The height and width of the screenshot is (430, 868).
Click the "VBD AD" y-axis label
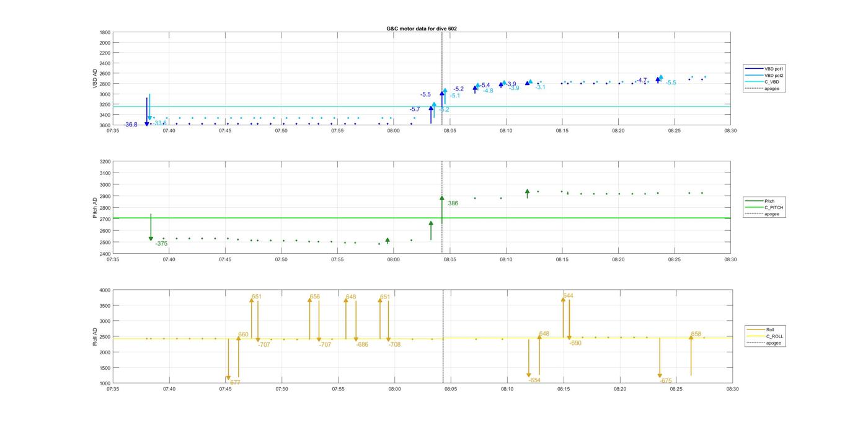95,79
